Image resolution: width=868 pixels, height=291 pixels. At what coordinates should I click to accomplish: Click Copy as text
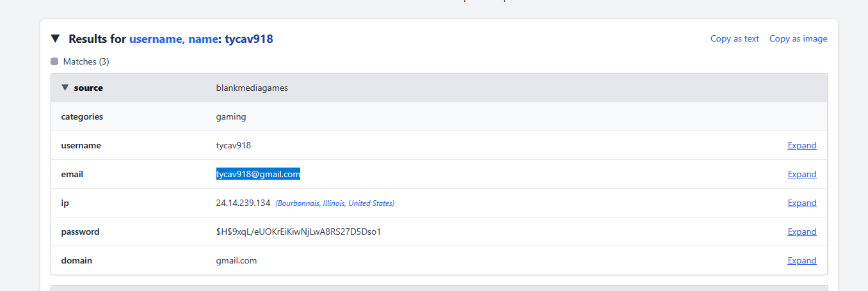[x=734, y=39]
